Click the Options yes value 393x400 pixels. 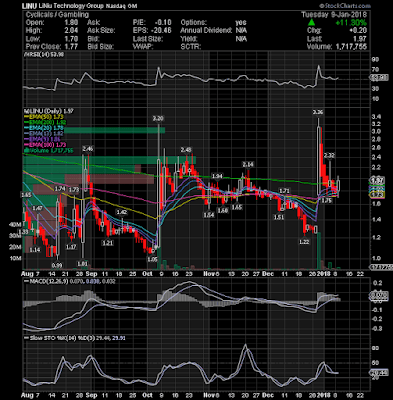click(x=241, y=23)
